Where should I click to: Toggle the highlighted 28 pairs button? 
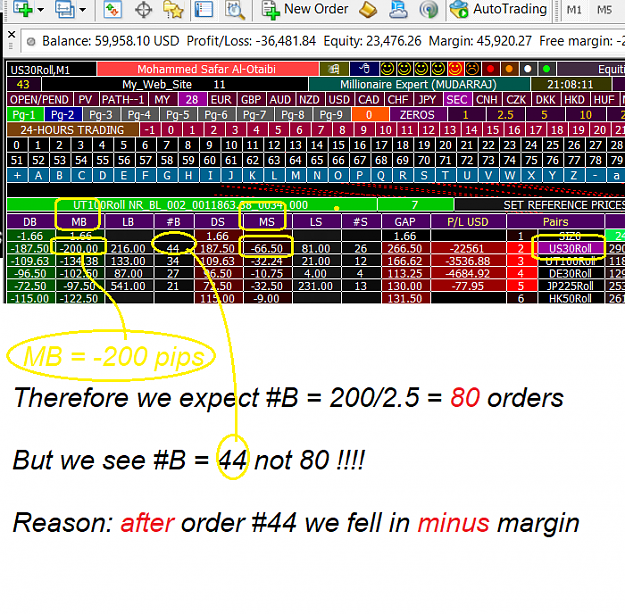tap(192, 99)
